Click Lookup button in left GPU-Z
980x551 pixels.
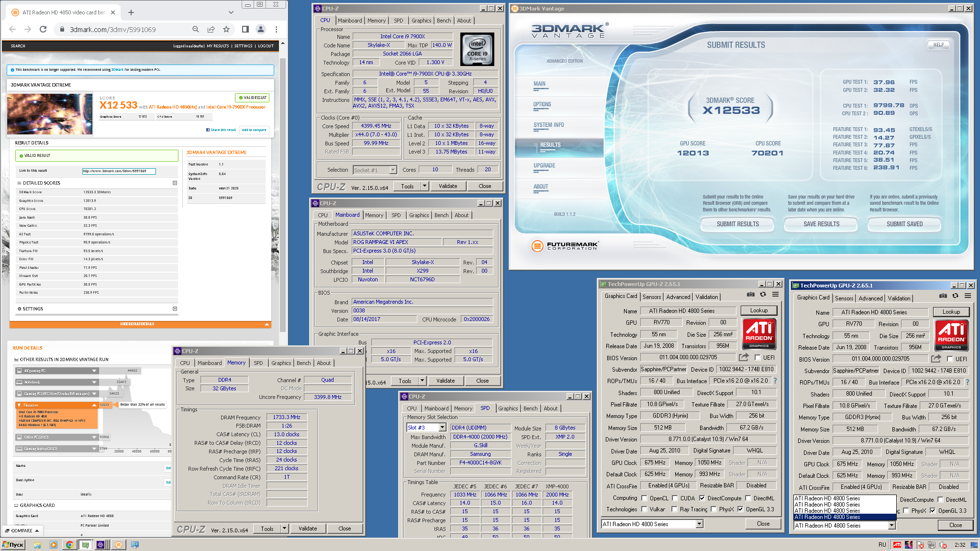tap(759, 310)
